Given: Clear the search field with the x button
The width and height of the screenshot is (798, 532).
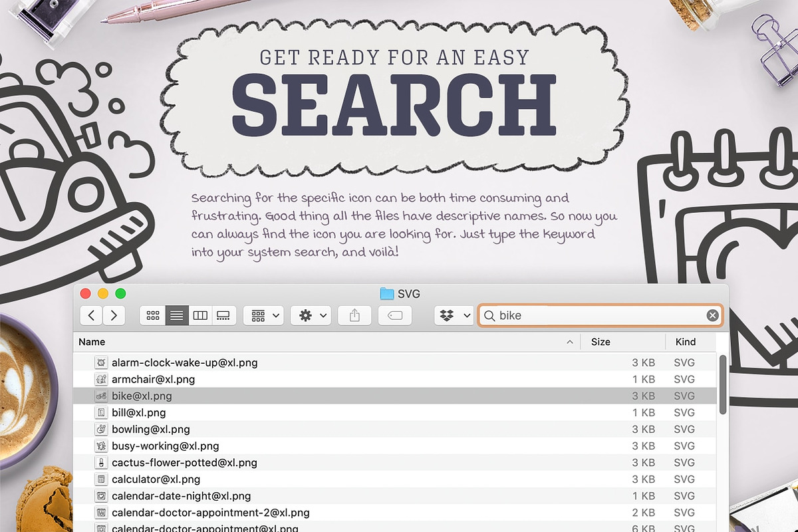Looking at the screenshot, I should point(712,315).
